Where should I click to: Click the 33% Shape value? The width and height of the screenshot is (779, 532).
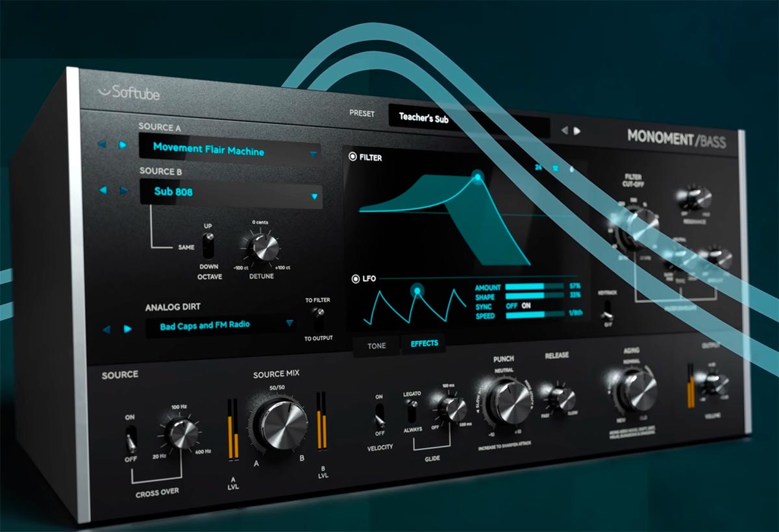575,295
